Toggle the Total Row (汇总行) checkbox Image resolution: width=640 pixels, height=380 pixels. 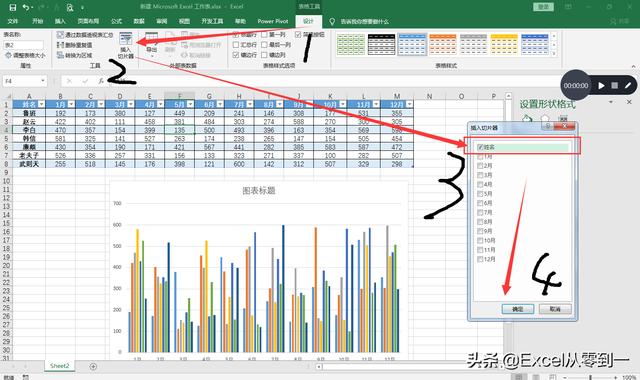[x=236, y=44]
